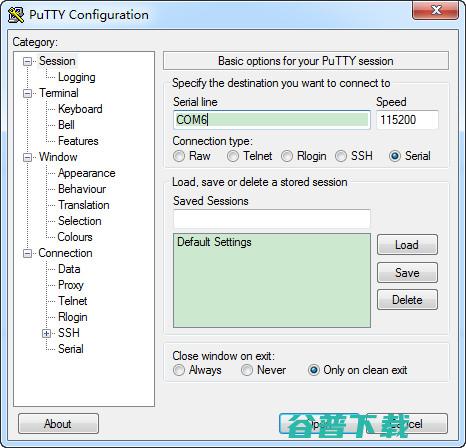Click the Load button

click(x=407, y=245)
